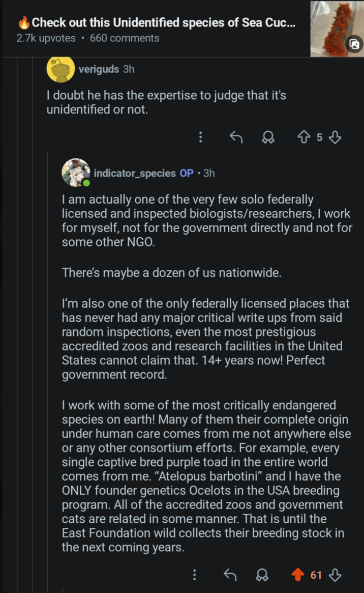The width and height of the screenshot is (364, 593).
Task: Open indicator_species username link
Action: pos(135,173)
